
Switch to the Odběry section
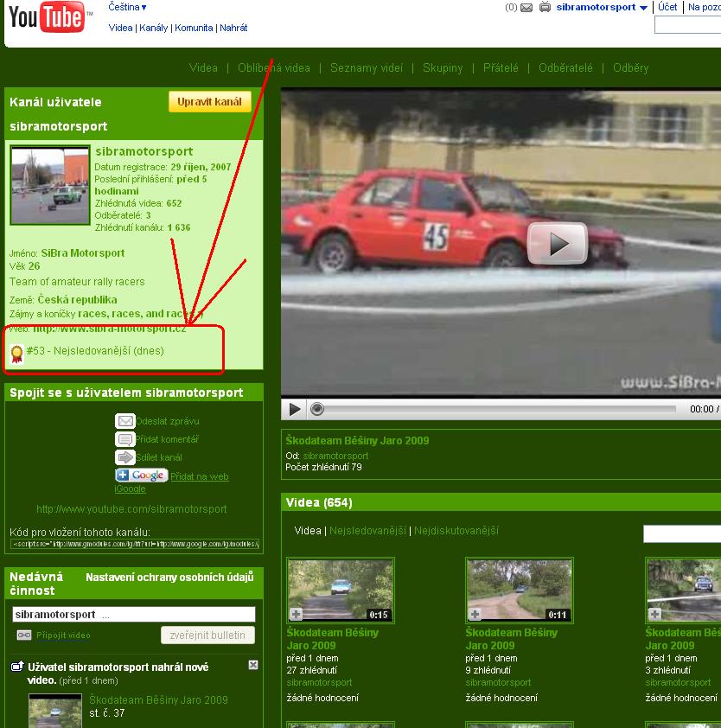point(630,67)
